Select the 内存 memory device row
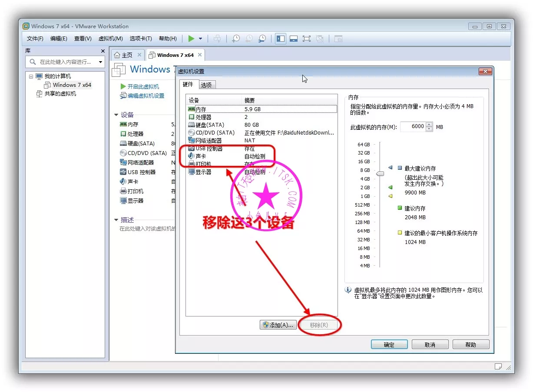533x392 pixels. click(201, 109)
